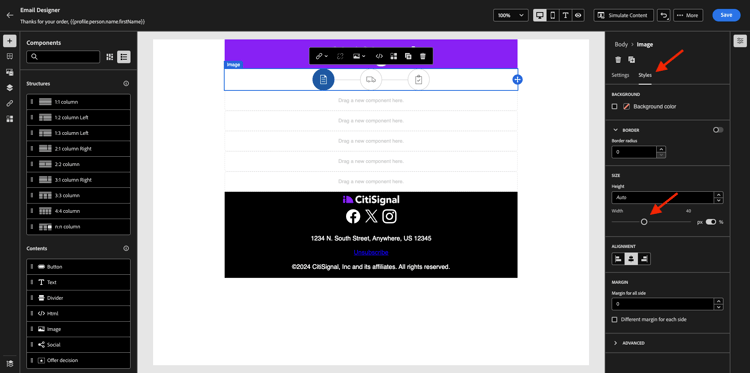Click the back arrow in Email Designer
750x373 pixels.
point(10,15)
